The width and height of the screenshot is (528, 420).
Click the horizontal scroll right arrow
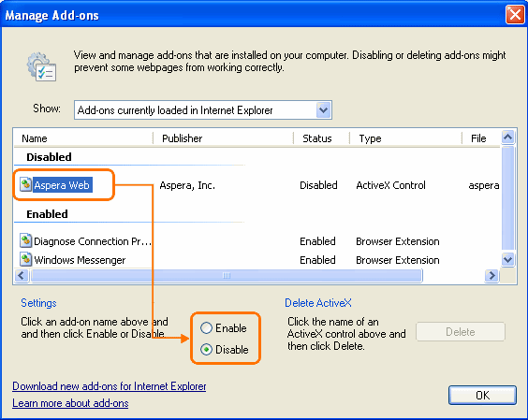tap(491, 276)
